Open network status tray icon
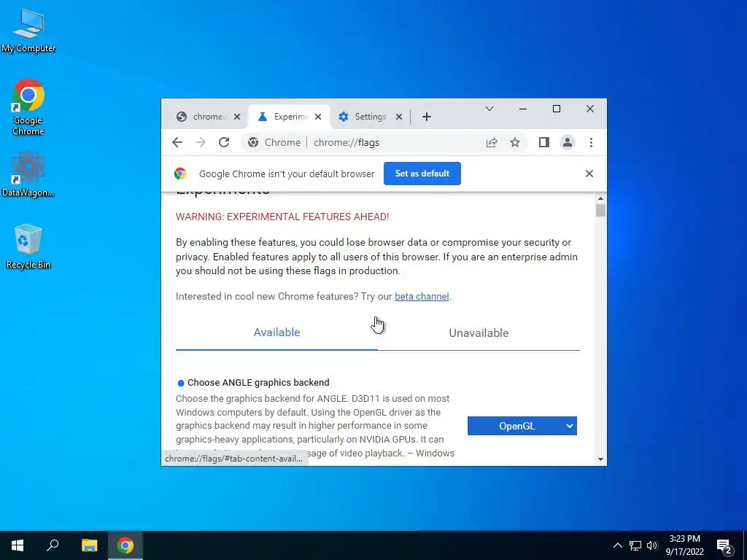The height and width of the screenshot is (560, 747). click(635, 545)
